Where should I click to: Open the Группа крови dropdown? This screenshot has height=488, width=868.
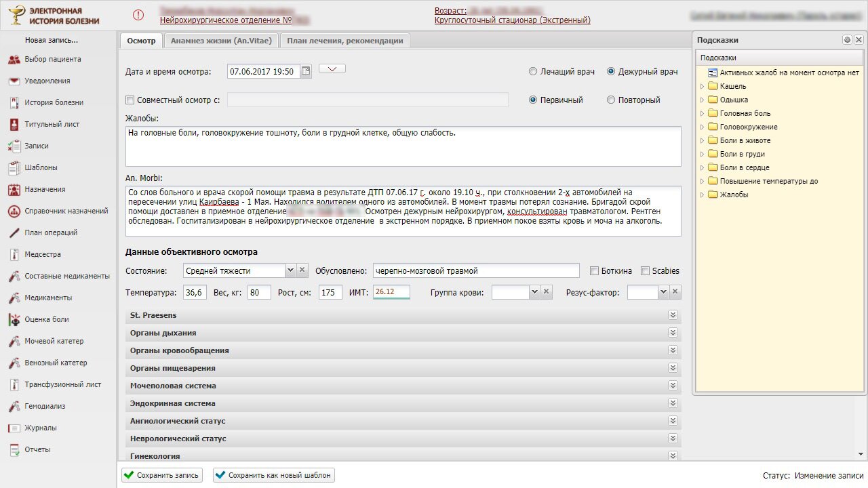[x=534, y=292]
